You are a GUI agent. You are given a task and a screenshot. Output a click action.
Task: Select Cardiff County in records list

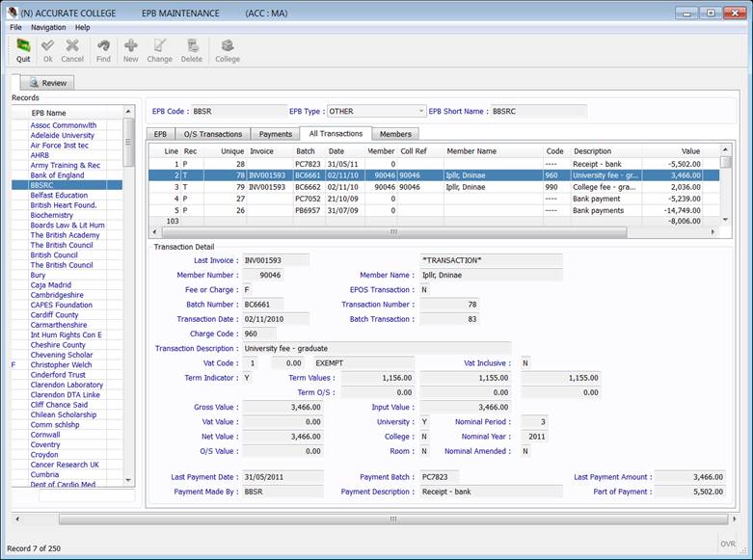click(x=54, y=315)
